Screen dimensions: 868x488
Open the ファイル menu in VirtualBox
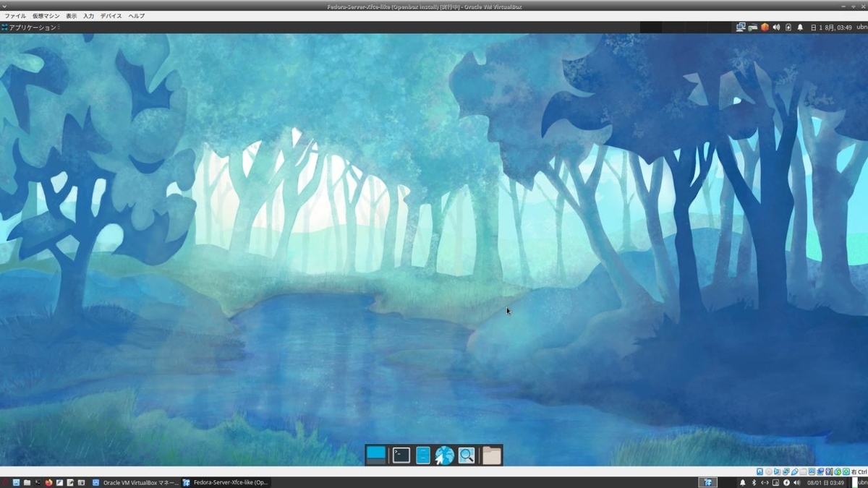point(15,16)
